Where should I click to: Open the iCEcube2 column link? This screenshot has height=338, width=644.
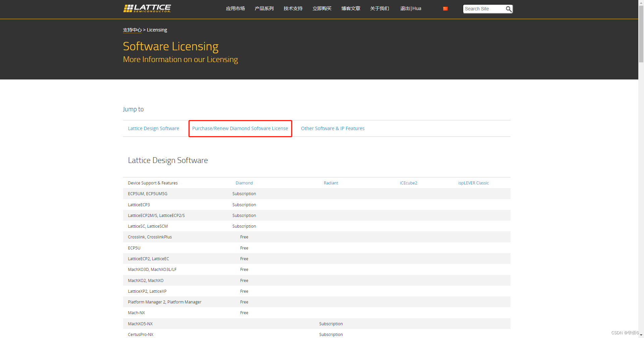tap(409, 183)
